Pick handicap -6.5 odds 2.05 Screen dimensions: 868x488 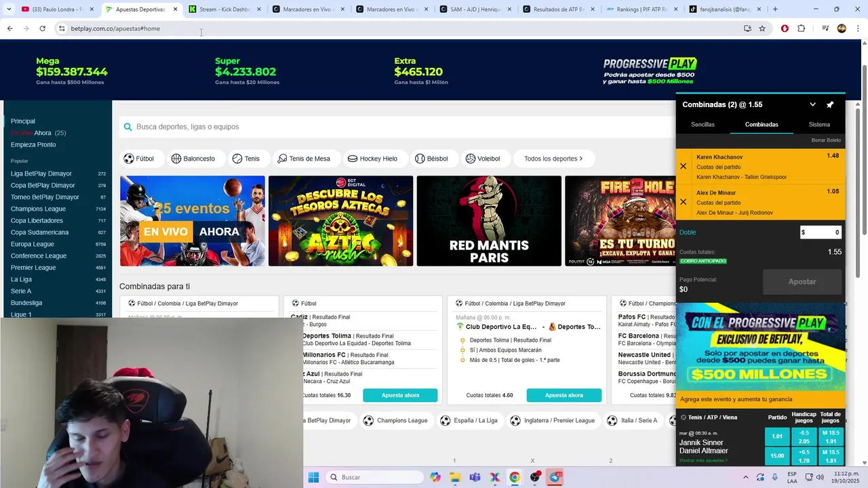[x=804, y=436]
